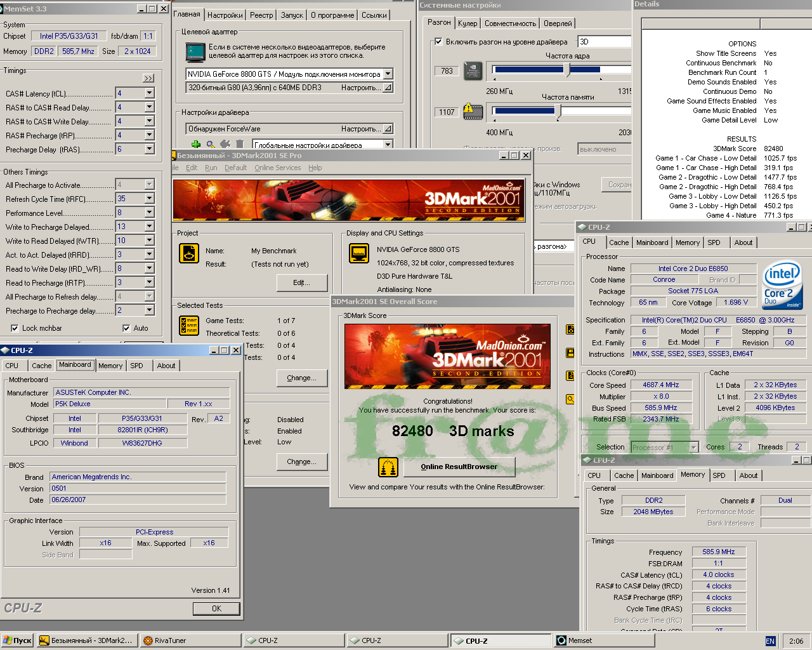Image resolution: width=812 pixels, height=650 pixels.
Task: Click the Edit... button in Project group
Action: [302, 283]
